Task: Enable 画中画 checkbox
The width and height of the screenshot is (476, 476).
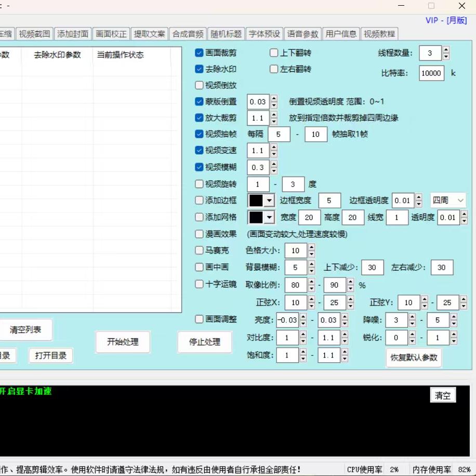Action: pos(199,267)
